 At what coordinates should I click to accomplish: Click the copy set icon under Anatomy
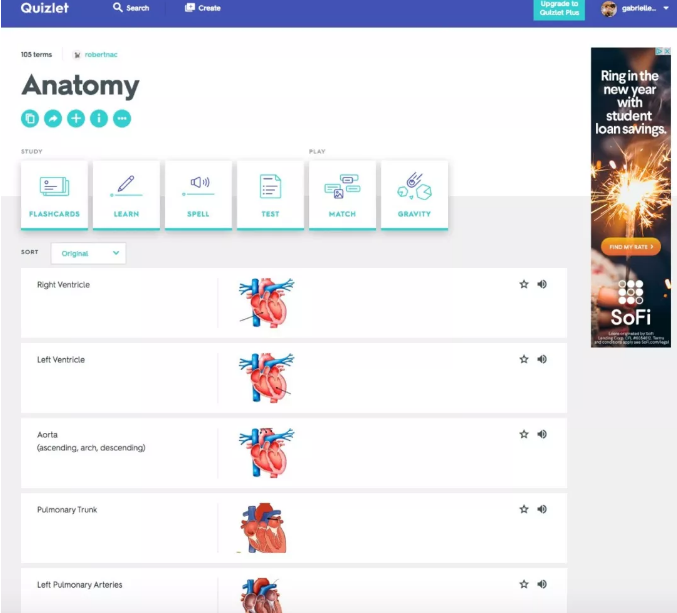30,118
